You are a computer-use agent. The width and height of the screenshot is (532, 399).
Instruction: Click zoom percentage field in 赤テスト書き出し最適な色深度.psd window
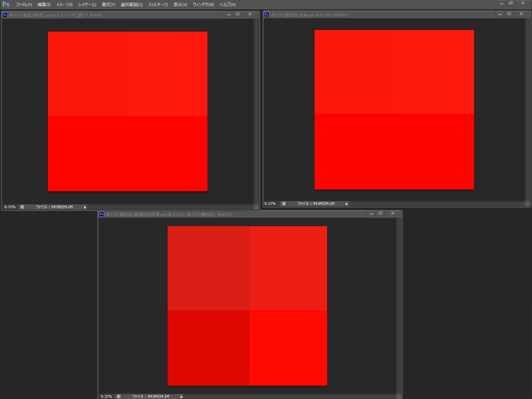click(x=106, y=396)
